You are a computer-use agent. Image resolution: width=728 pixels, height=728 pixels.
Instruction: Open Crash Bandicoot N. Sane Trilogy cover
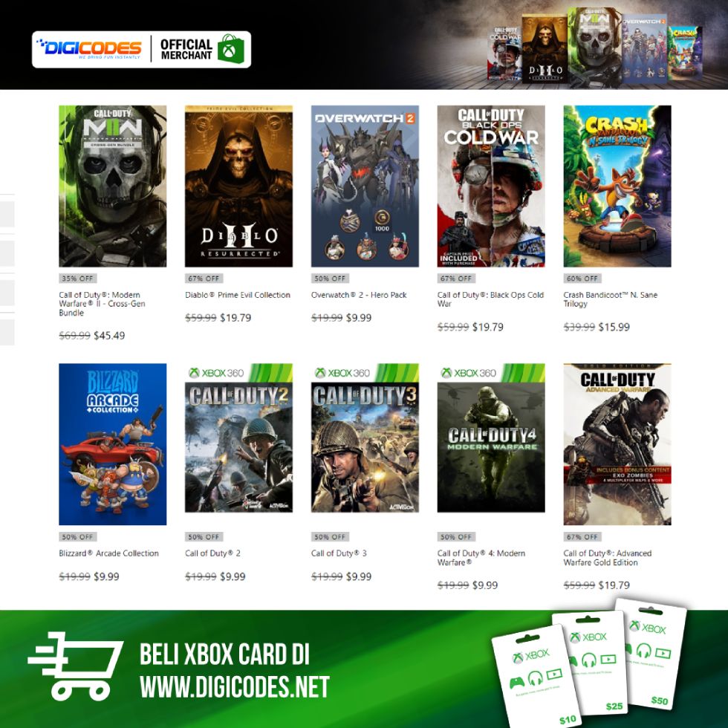point(617,186)
